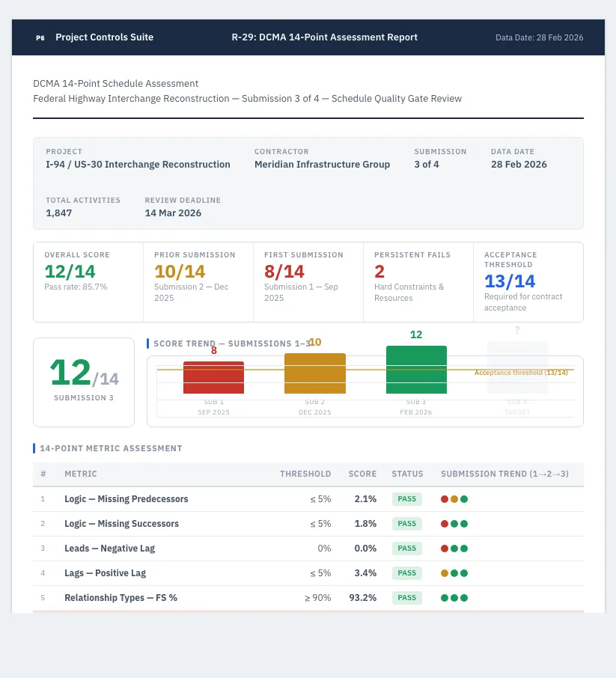Open the Persistent Fails card
The image size is (616, 678).
click(x=418, y=282)
